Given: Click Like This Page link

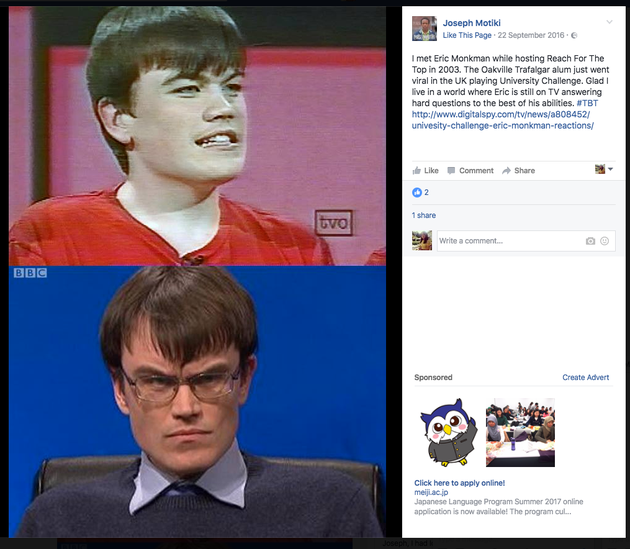Looking at the screenshot, I should (x=467, y=35).
